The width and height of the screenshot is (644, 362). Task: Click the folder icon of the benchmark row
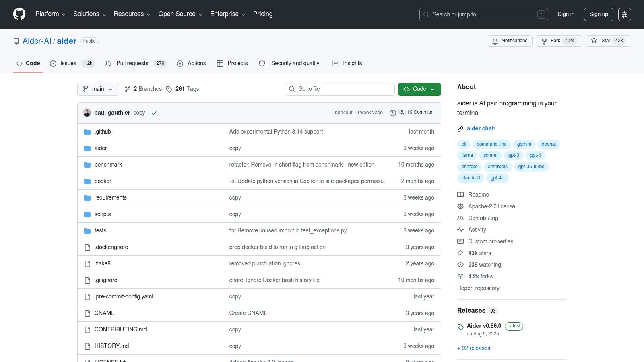[87, 165]
